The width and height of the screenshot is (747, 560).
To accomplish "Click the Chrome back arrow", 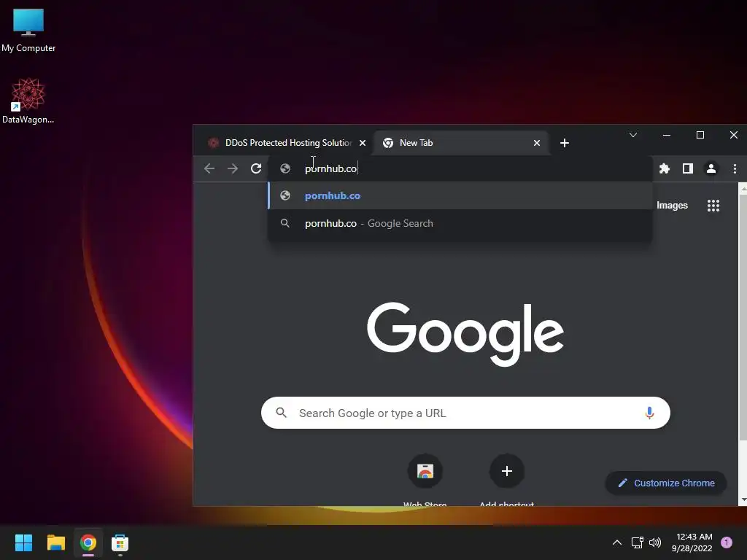I will tap(209, 168).
